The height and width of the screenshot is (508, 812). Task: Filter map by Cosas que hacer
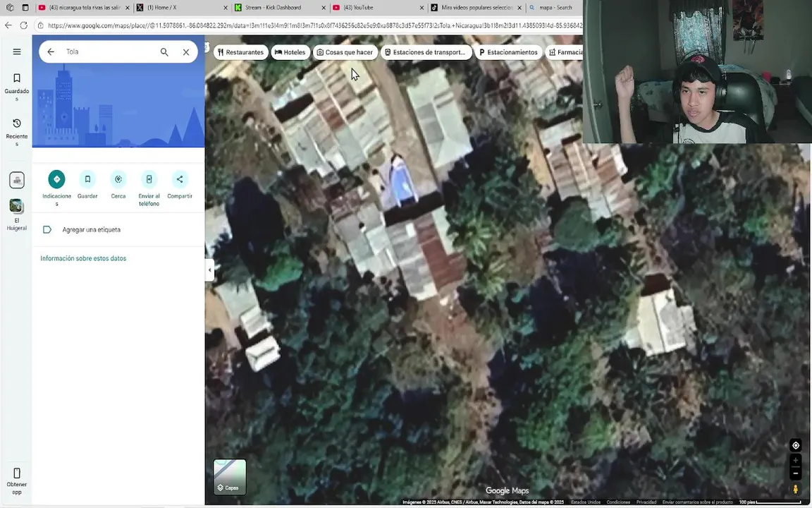click(345, 52)
